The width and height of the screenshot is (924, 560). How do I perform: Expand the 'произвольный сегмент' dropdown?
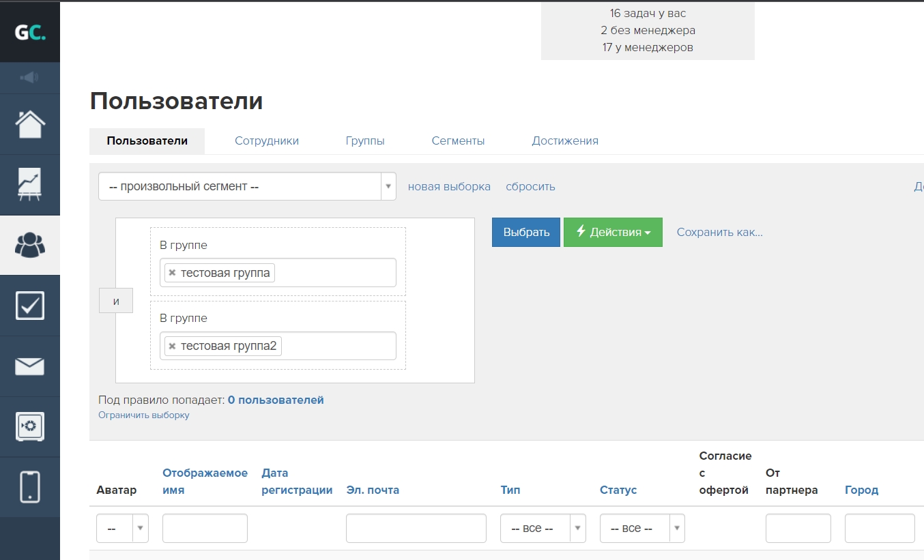pos(247,186)
